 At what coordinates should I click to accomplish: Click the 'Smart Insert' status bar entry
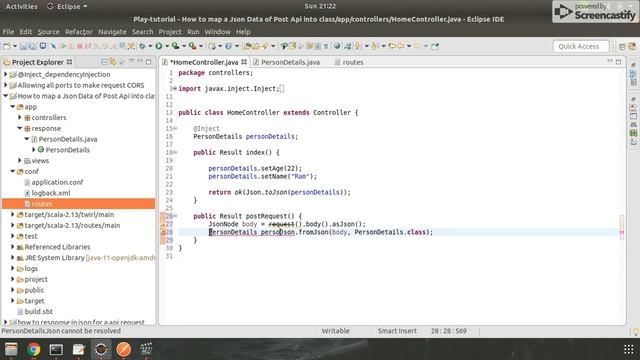click(x=397, y=331)
